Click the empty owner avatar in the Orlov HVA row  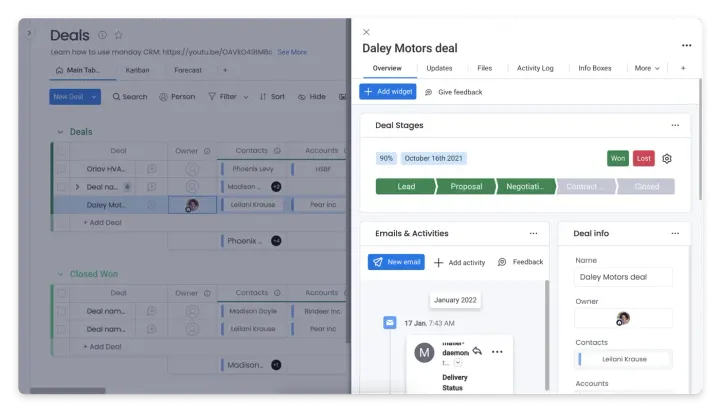[x=192, y=169]
